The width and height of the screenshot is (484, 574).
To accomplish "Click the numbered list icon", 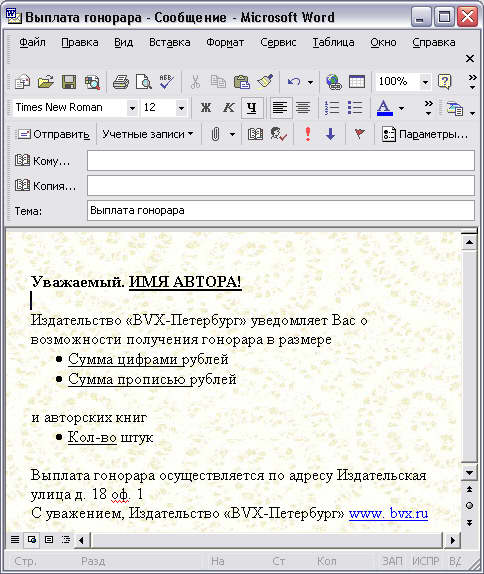I will point(332,108).
